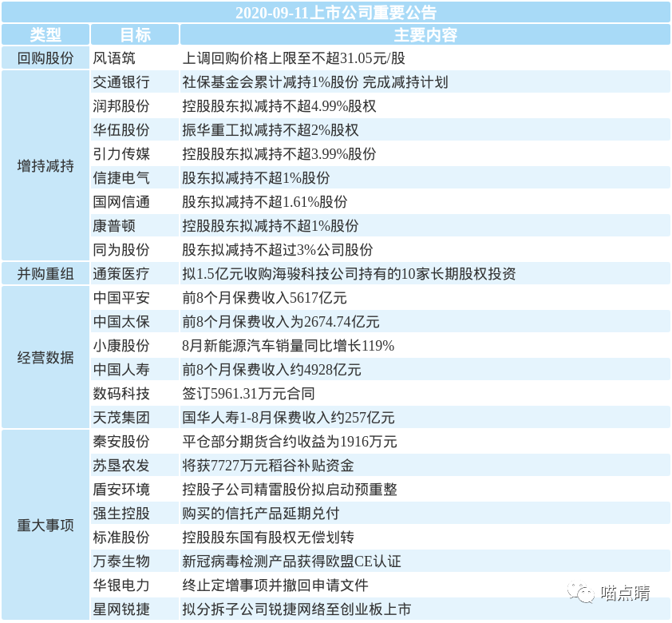Select the '回购股份' category cell
The width and height of the screenshot is (672, 623).
(x=45, y=58)
